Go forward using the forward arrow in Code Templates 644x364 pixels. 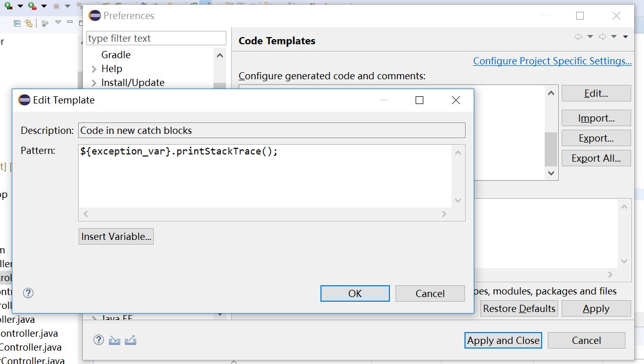(602, 37)
